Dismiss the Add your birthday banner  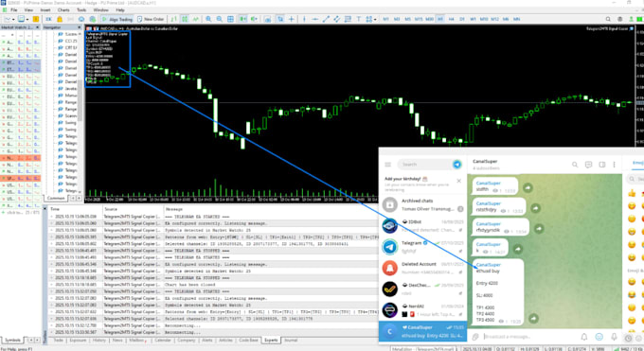(x=458, y=181)
